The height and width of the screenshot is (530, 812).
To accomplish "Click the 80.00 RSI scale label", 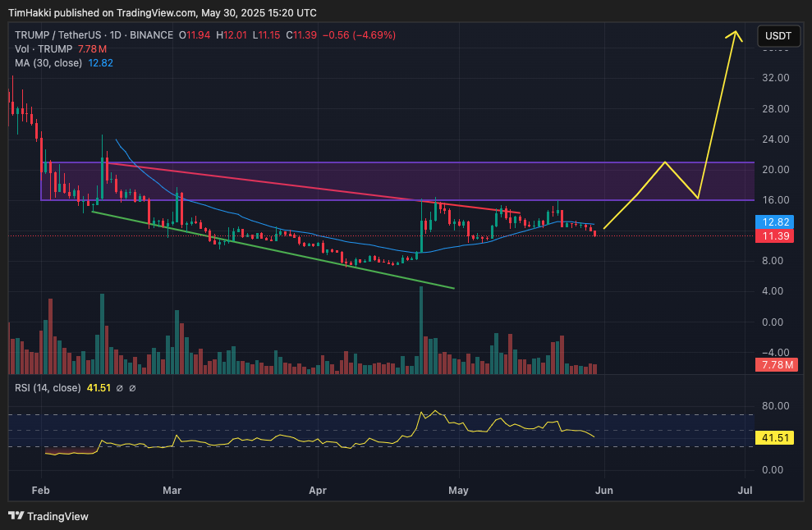I will click(775, 406).
